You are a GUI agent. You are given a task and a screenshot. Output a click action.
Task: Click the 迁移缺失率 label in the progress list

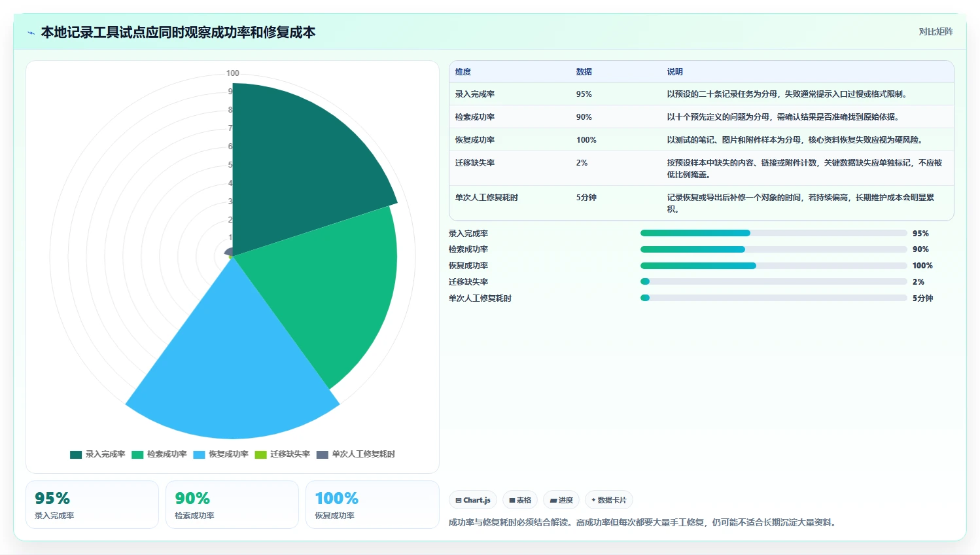tap(468, 282)
